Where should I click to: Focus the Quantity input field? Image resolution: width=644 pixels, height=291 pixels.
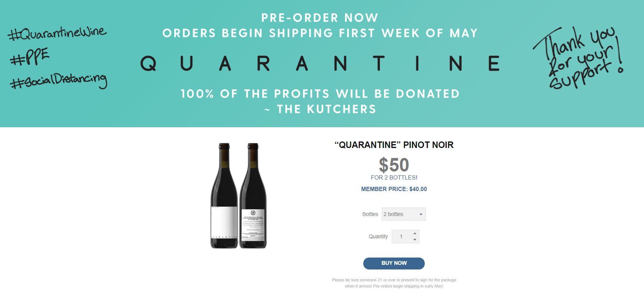[x=401, y=237]
